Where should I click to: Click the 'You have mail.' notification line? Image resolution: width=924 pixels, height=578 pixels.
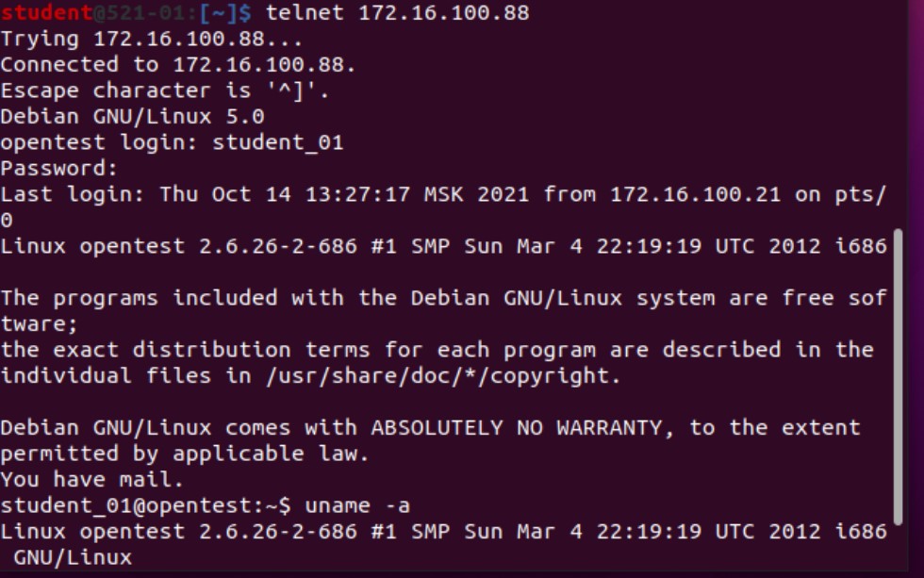(x=92, y=480)
